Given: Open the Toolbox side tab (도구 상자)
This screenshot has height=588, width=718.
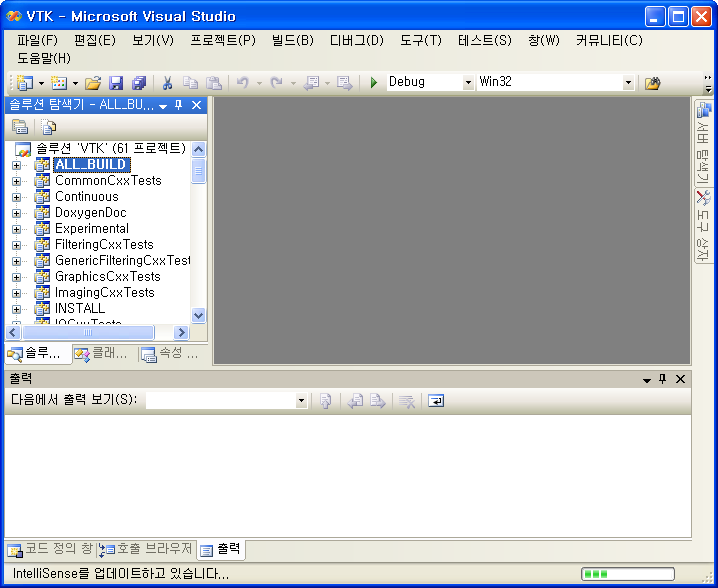Looking at the screenshot, I should click(x=703, y=226).
